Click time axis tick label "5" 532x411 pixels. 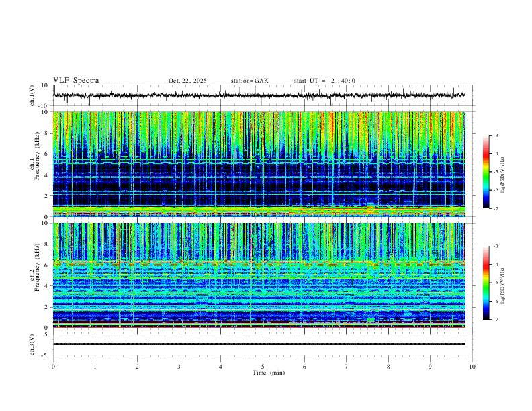263,367
